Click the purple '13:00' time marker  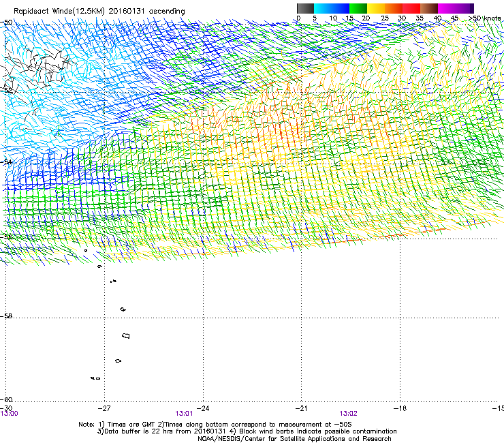click(x=10, y=414)
